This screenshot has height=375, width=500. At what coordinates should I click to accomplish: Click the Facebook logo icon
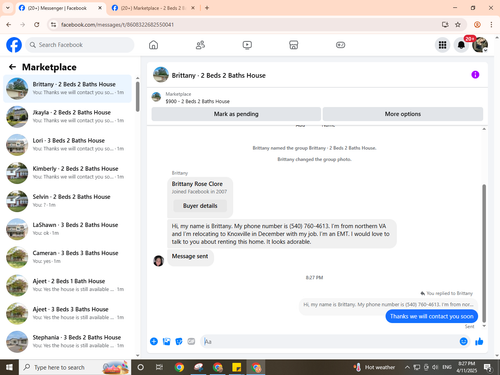14,45
